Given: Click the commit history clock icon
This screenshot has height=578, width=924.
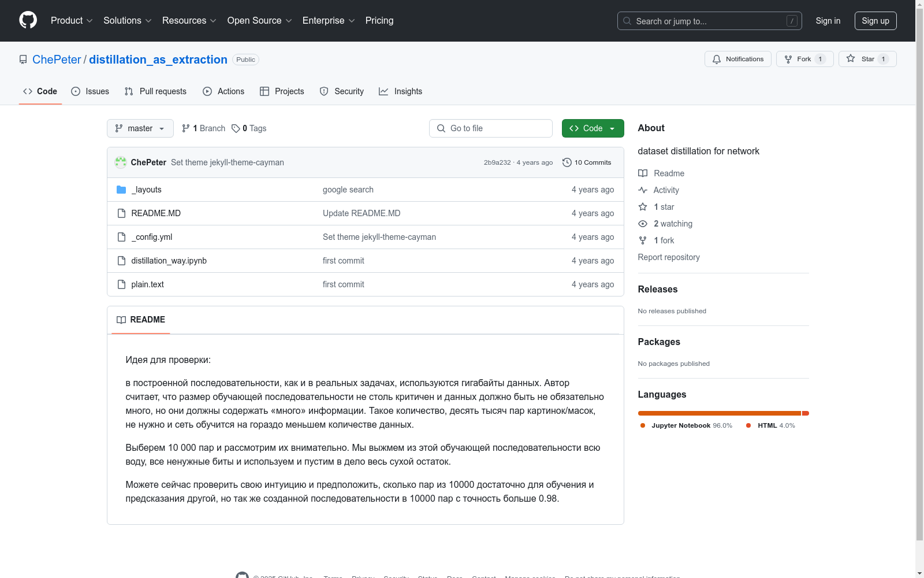Looking at the screenshot, I should (567, 162).
